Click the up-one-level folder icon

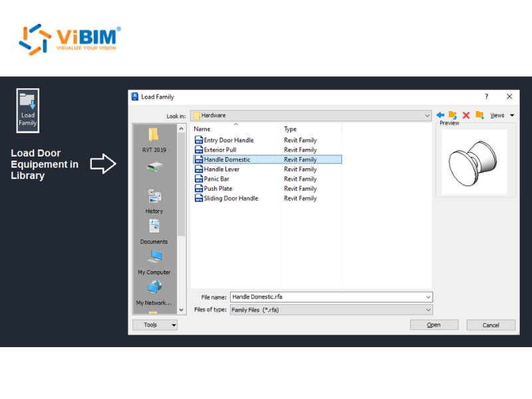(453, 115)
